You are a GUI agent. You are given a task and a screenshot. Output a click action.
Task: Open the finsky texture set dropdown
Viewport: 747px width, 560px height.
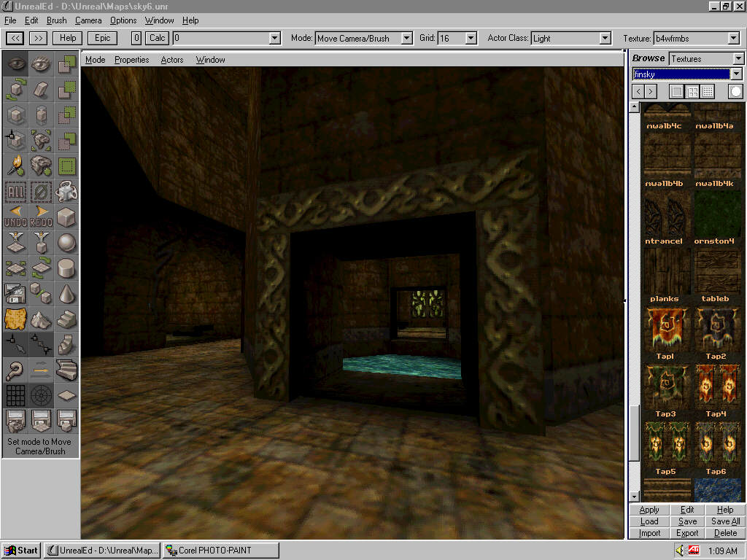click(736, 74)
